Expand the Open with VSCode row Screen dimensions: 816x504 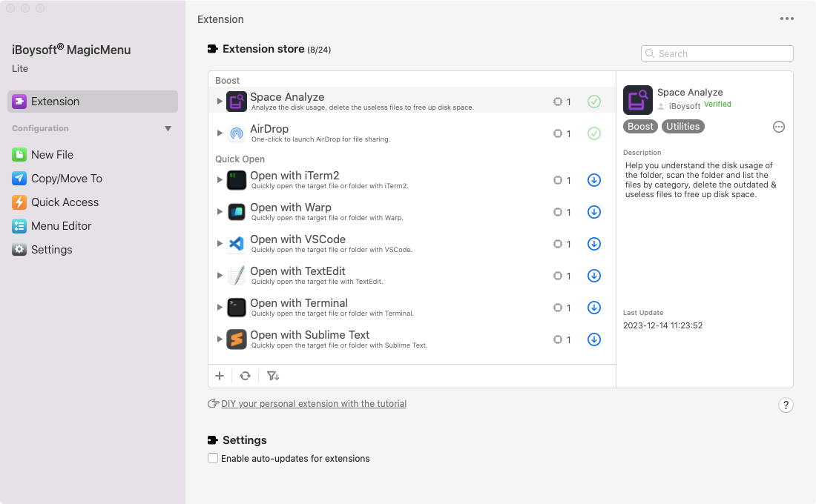pos(220,243)
